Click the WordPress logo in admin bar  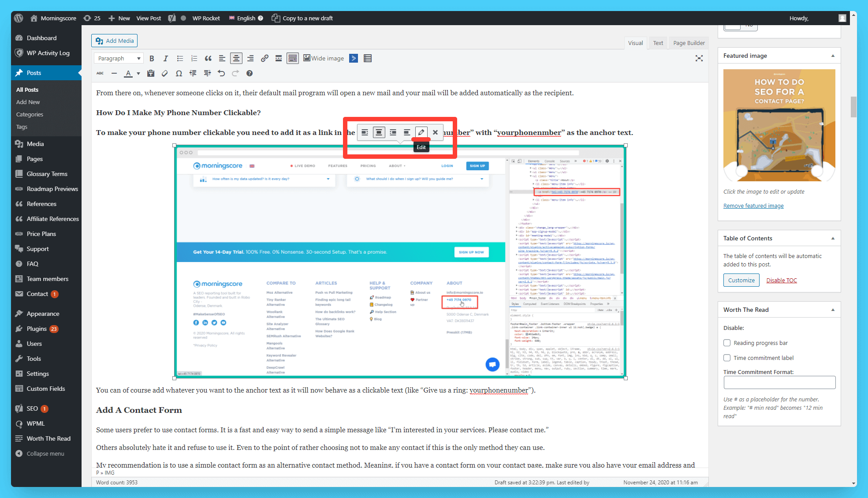tap(19, 18)
